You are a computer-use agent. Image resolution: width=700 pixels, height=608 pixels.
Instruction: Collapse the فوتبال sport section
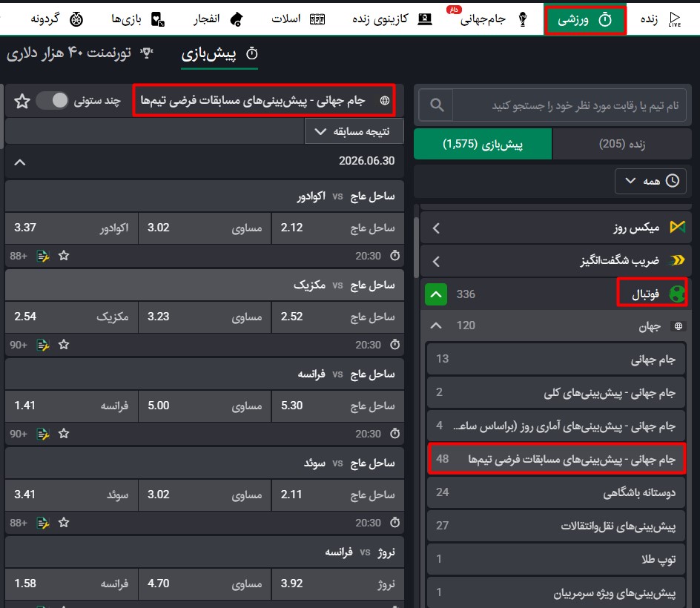point(436,294)
